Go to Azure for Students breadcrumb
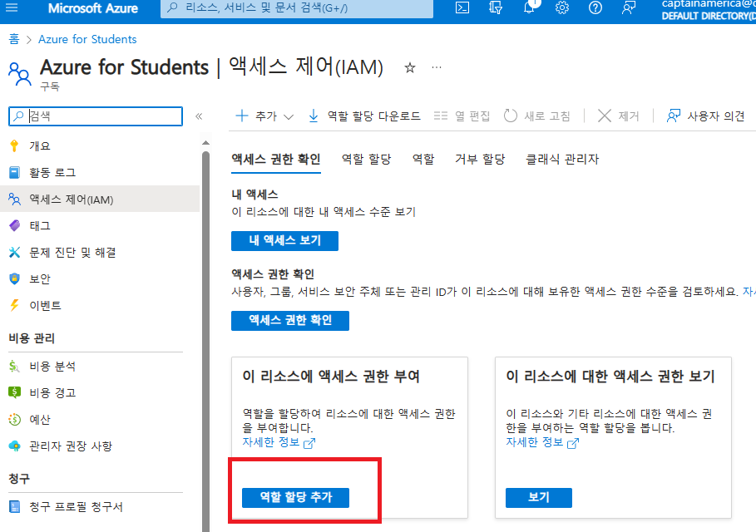 click(87, 39)
